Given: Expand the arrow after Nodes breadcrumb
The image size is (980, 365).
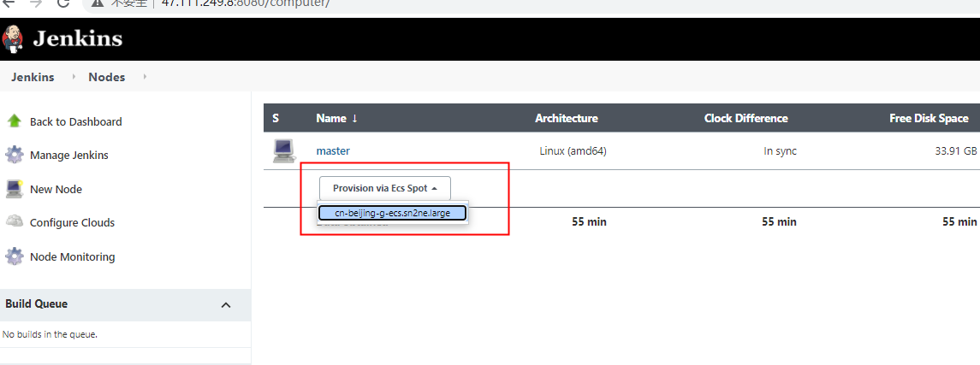Looking at the screenshot, I should (x=145, y=77).
